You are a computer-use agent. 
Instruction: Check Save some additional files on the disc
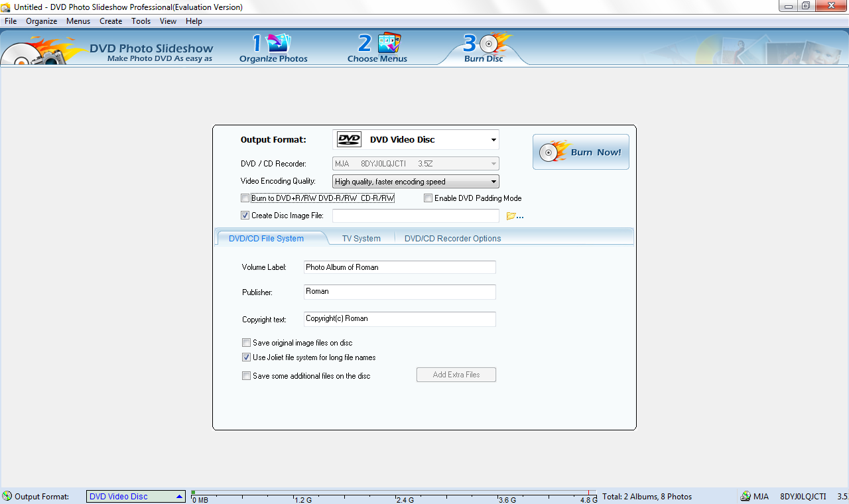pos(247,376)
